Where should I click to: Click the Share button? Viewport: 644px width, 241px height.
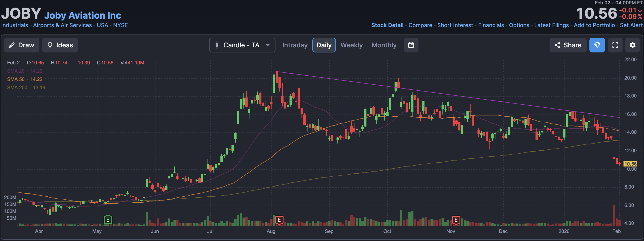pyautogui.click(x=568, y=45)
